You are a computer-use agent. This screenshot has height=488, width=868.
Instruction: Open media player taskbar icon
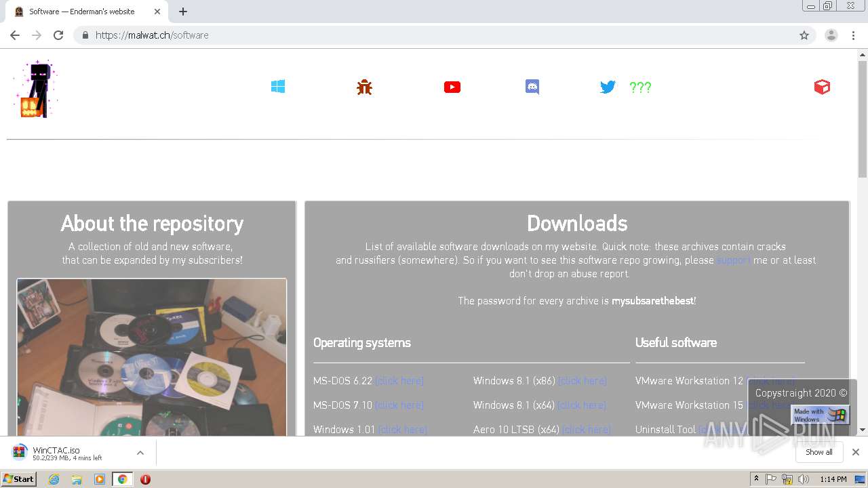[100, 479]
